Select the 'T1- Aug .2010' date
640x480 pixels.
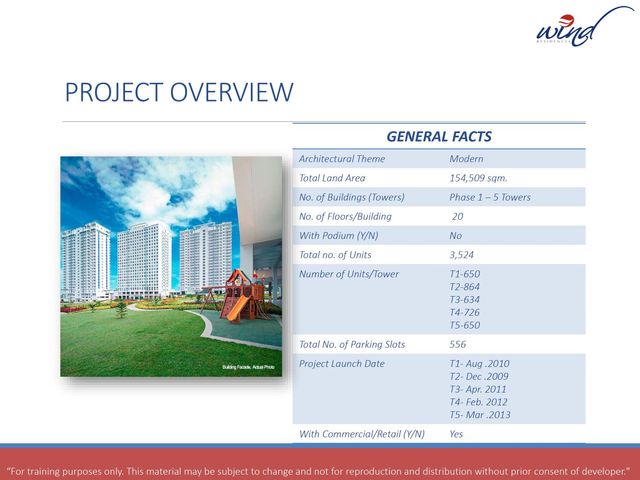480,364
